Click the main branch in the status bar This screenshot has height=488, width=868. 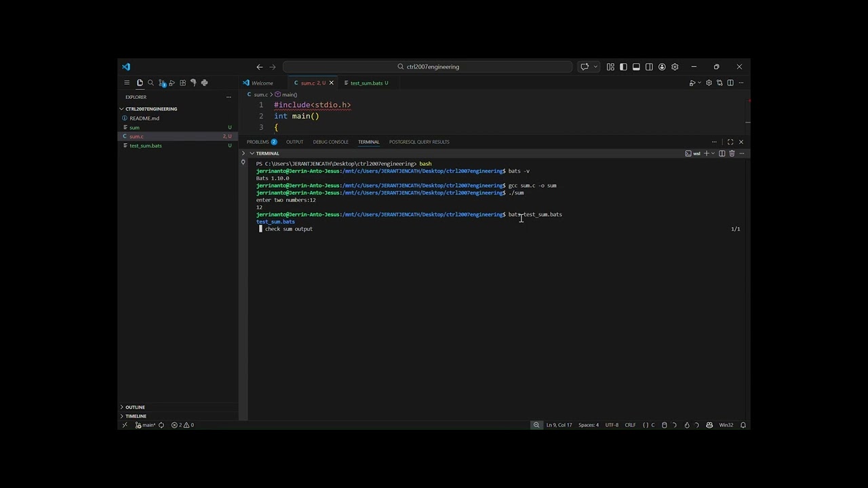[x=146, y=425]
